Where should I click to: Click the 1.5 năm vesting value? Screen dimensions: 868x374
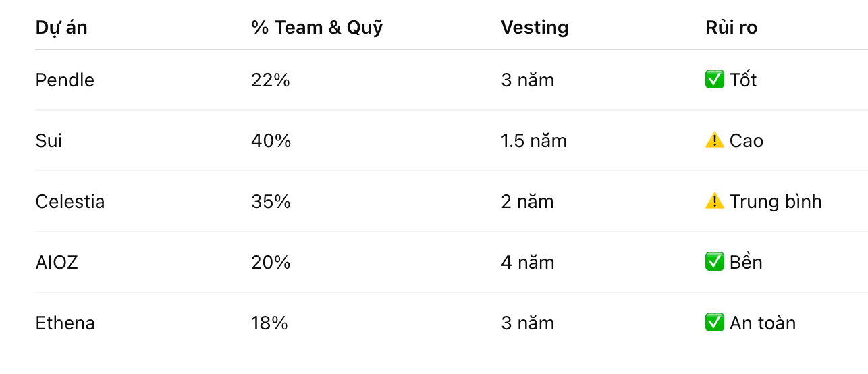(x=534, y=141)
